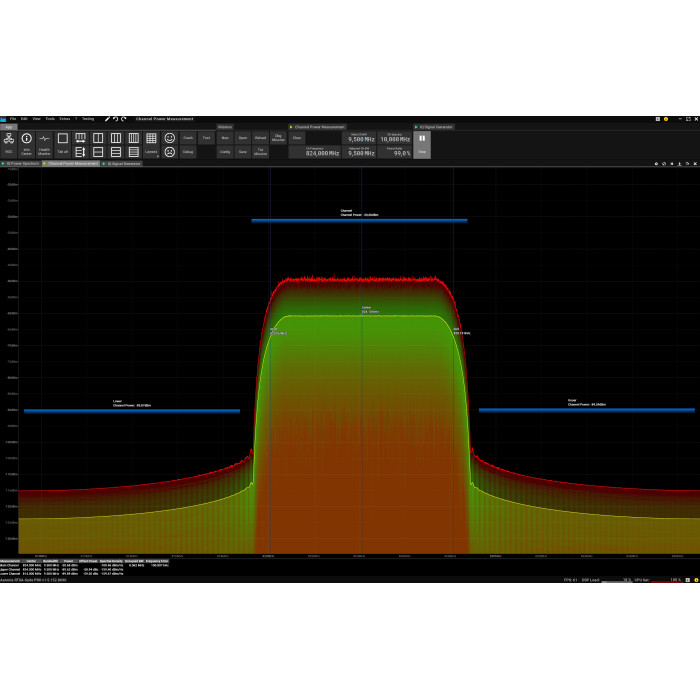Click the Tab all layout icon
700x700 pixels.
coord(62,141)
